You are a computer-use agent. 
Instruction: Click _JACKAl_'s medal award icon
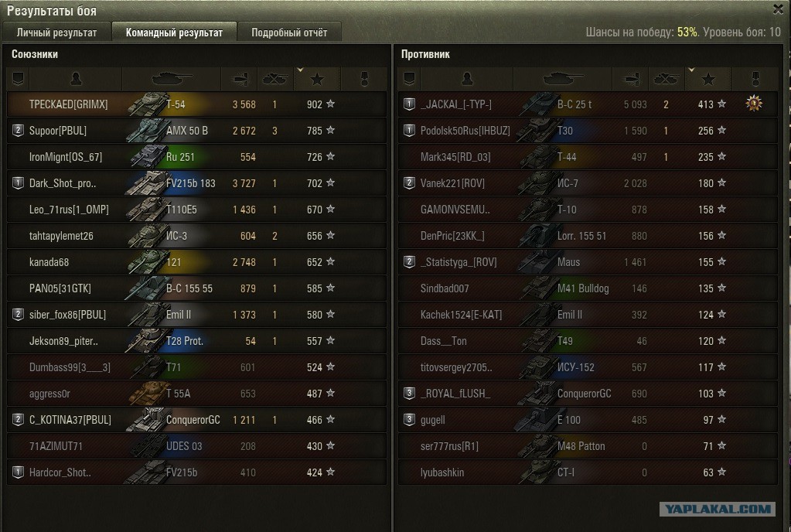click(x=754, y=104)
